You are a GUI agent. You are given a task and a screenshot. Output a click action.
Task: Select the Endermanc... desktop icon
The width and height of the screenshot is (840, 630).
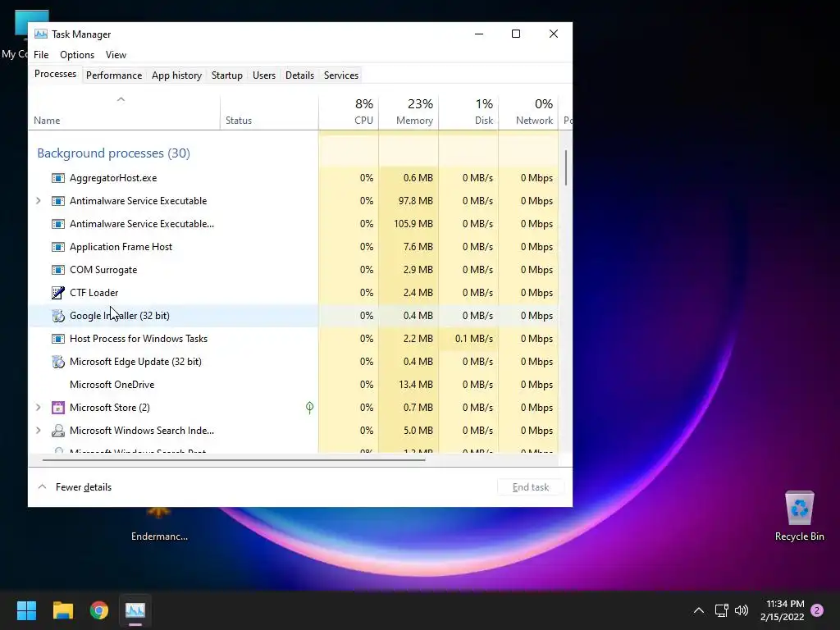(x=159, y=526)
